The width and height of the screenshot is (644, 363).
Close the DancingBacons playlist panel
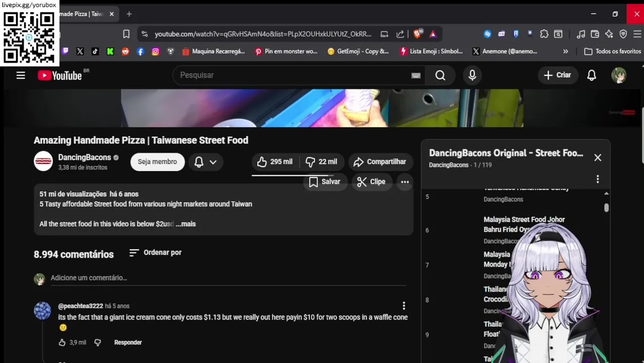[598, 158]
